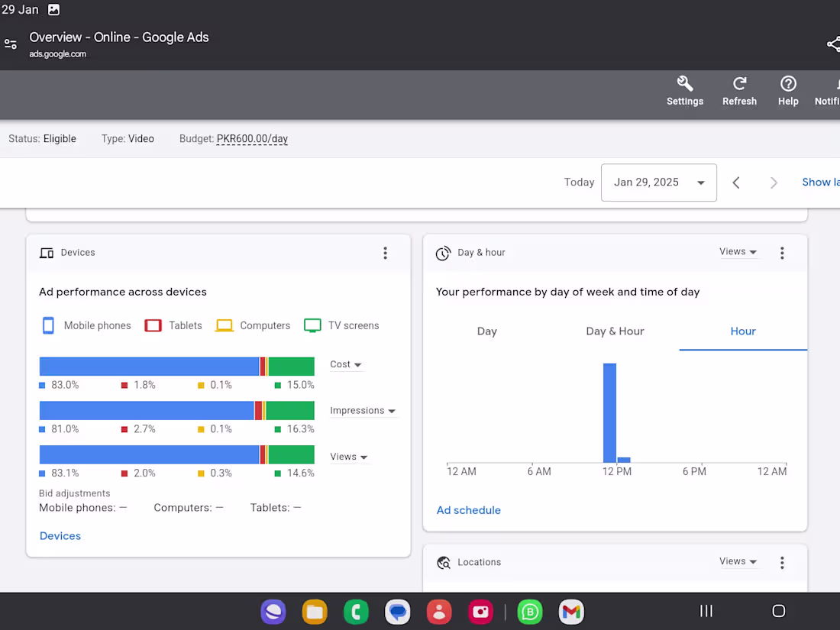The width and height of the screenshot is (840, 630).
Task: Open Gmail from the taskbar
Action: point(571,611)
